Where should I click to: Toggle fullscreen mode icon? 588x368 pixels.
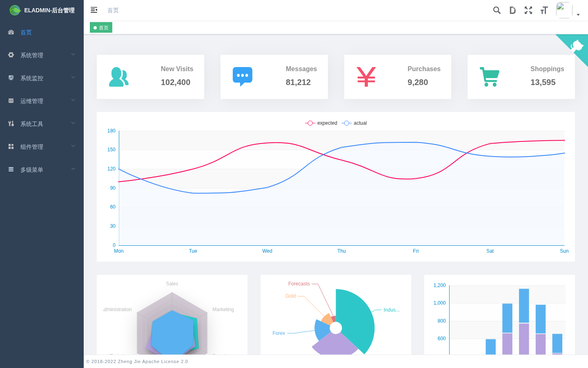pos(528,10)
